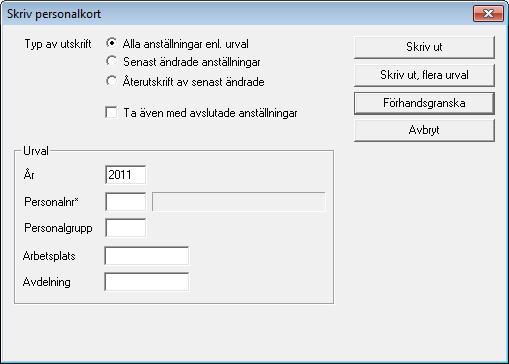Click 'Skriv ut, flera urval' button
Image resolution: width=509 pixels, height=364 pixels.
point(424,75)
